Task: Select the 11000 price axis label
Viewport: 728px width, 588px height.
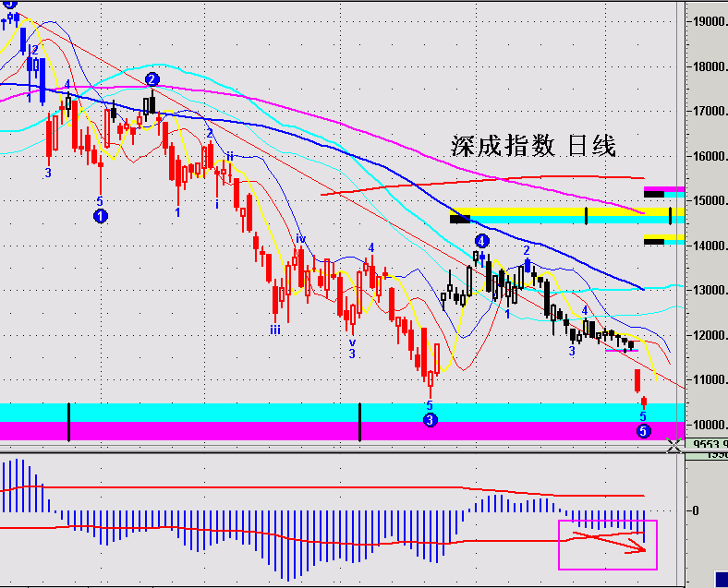Action: point(709,379)
